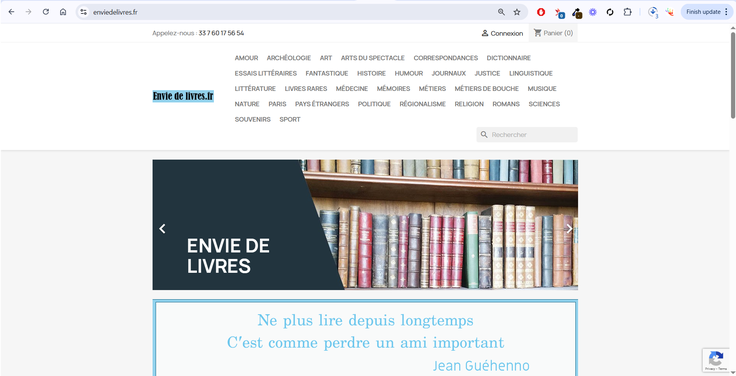The width and height of the screenshot is (736, 376).
Task: Click the site information icon beside URL
Action: (84, 12)
